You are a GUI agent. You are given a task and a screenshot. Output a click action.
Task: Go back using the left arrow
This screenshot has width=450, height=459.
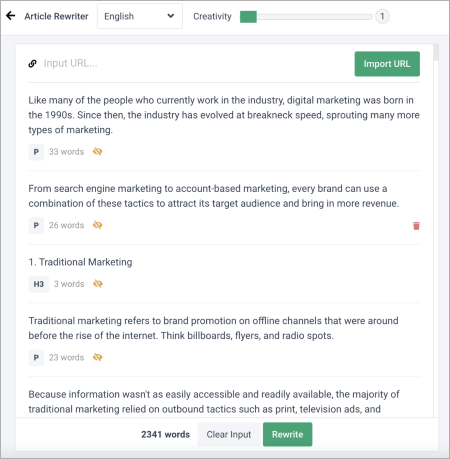click(11, 16)
